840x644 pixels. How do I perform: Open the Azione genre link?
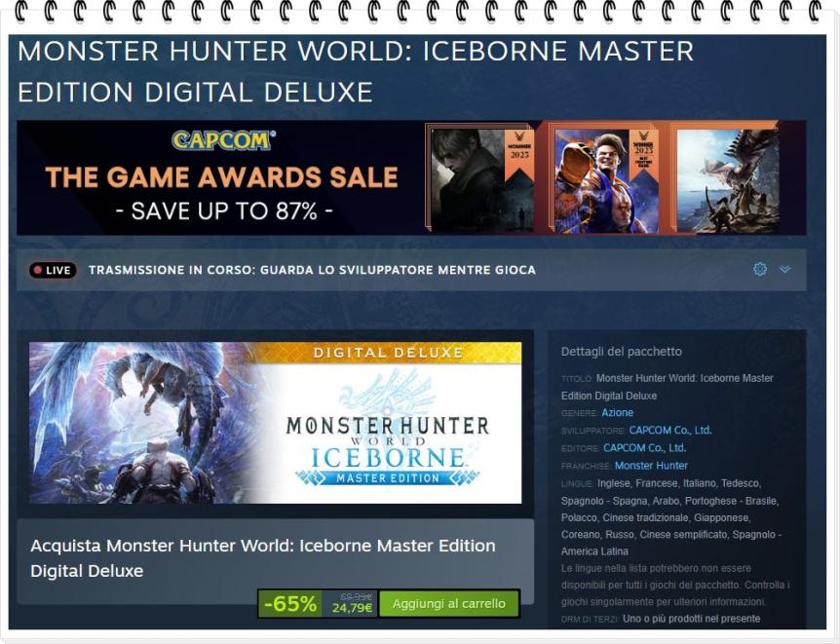617,412
